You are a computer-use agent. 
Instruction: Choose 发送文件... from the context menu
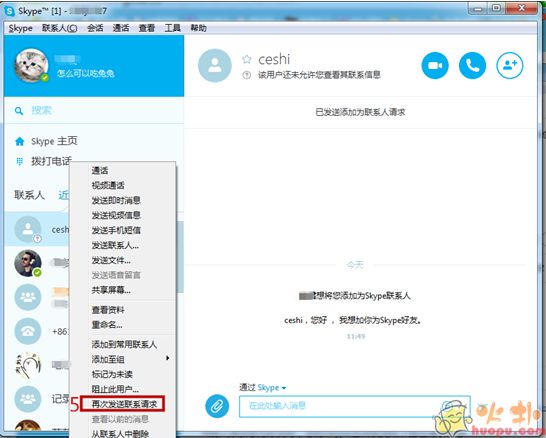123,260
